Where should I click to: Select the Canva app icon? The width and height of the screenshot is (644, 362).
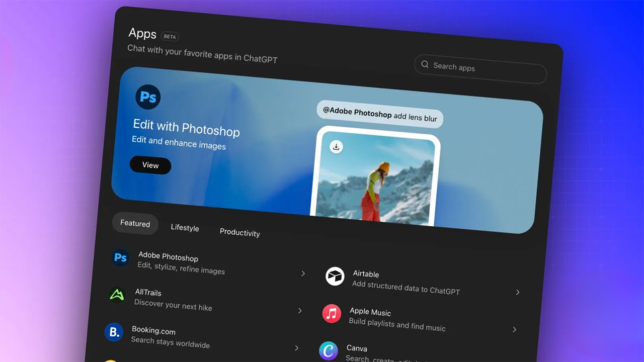point(329,351)
